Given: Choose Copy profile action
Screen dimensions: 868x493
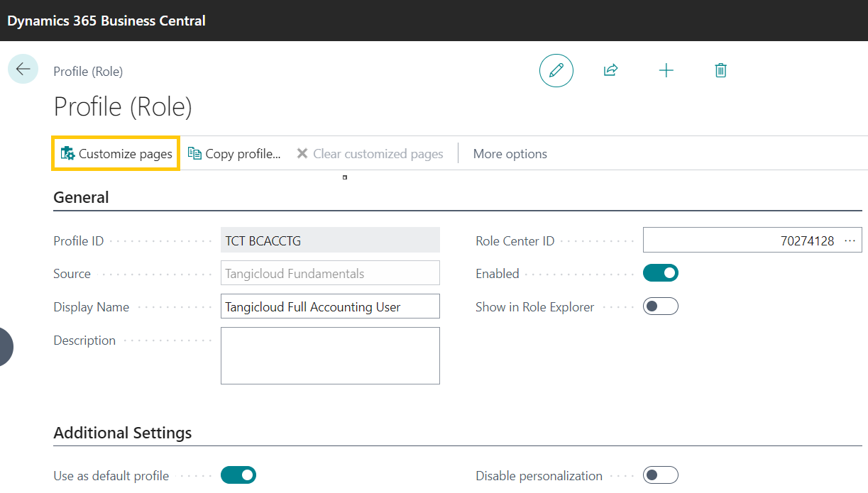Looking at the screenshot, I should click(x=234, y=154).
